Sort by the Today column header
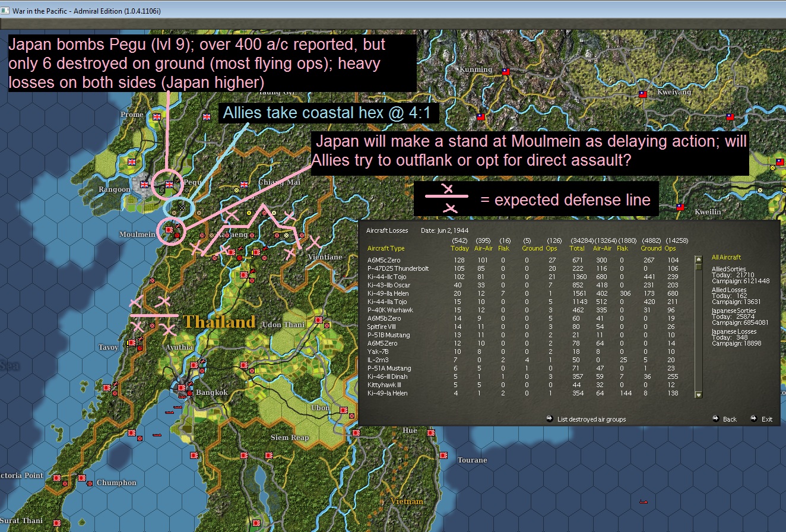The height and width of the screenshot is (532, 786). (x=459, y=248)
